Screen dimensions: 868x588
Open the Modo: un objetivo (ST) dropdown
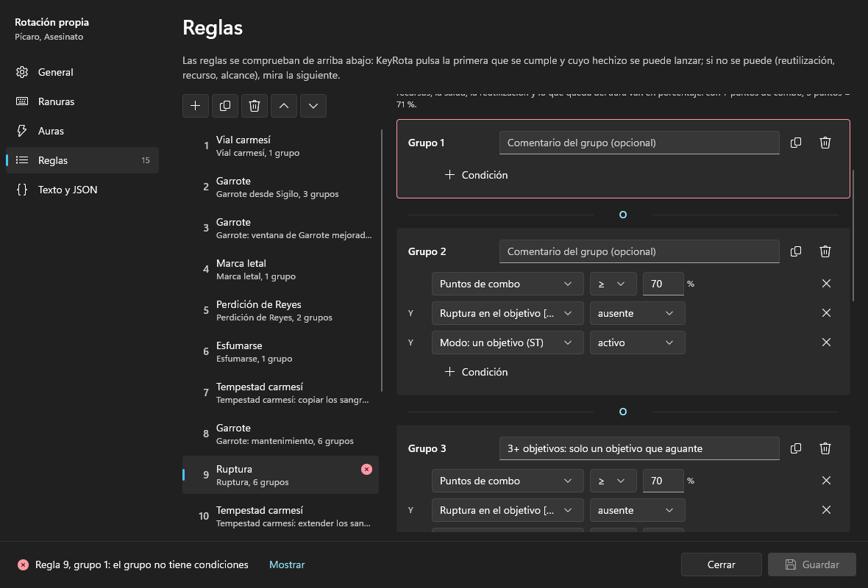[508, 343]
